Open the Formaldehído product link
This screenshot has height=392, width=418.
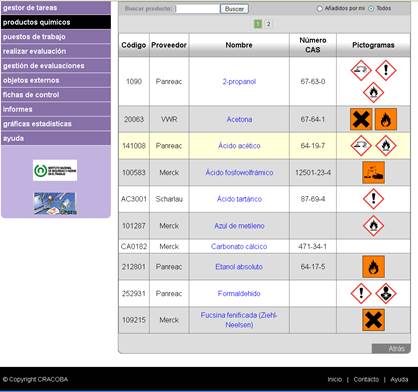(239, 293)
